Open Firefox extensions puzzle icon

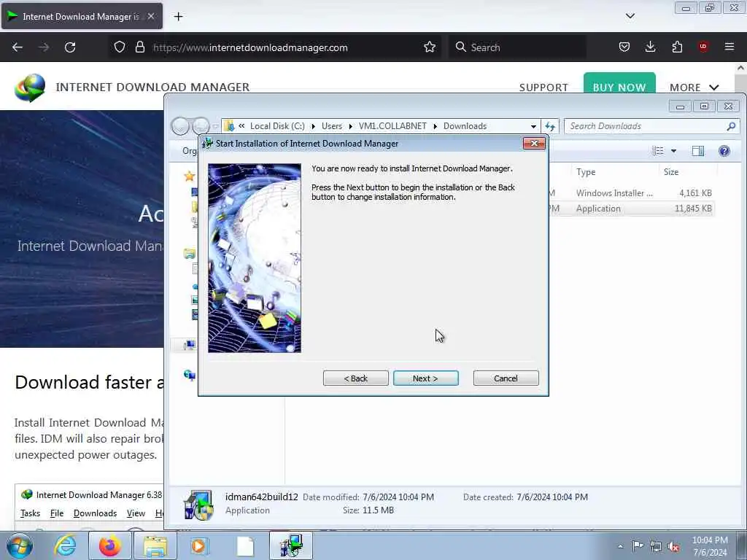pyautogui.click(x=677, y=47)
